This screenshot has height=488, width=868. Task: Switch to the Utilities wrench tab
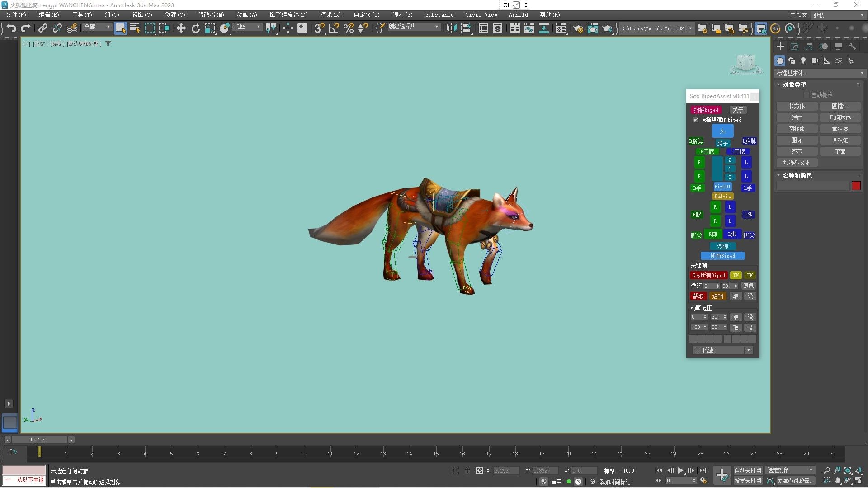[853, 47]
